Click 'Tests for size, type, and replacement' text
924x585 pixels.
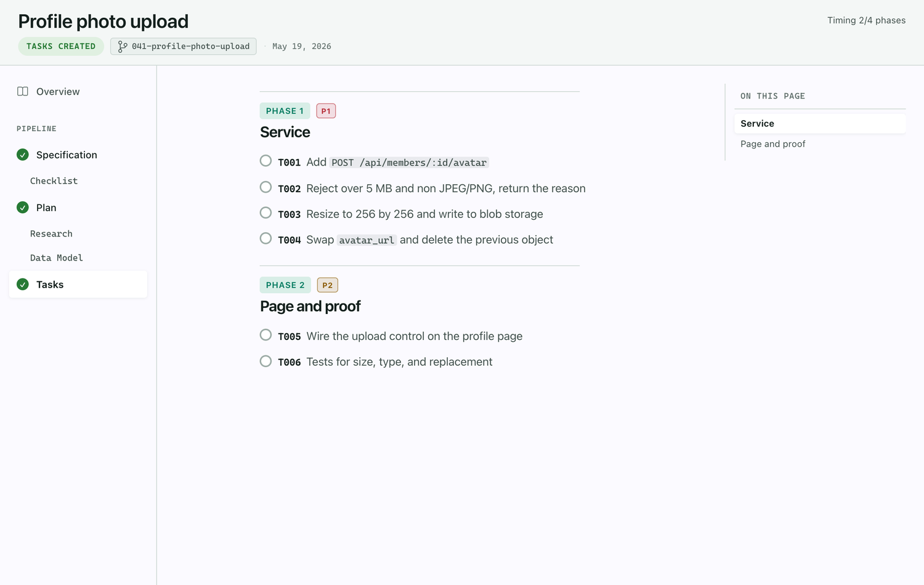click(399, 362)
